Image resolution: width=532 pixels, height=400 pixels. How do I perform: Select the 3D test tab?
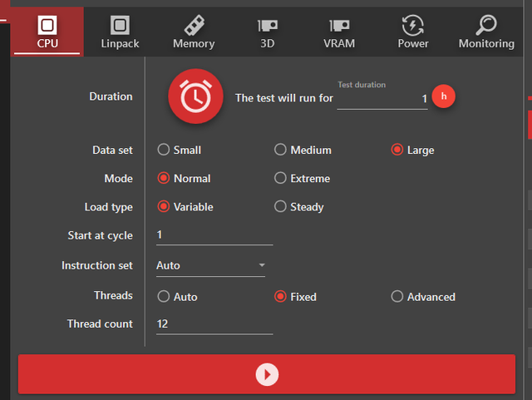[x=267, y=32]
